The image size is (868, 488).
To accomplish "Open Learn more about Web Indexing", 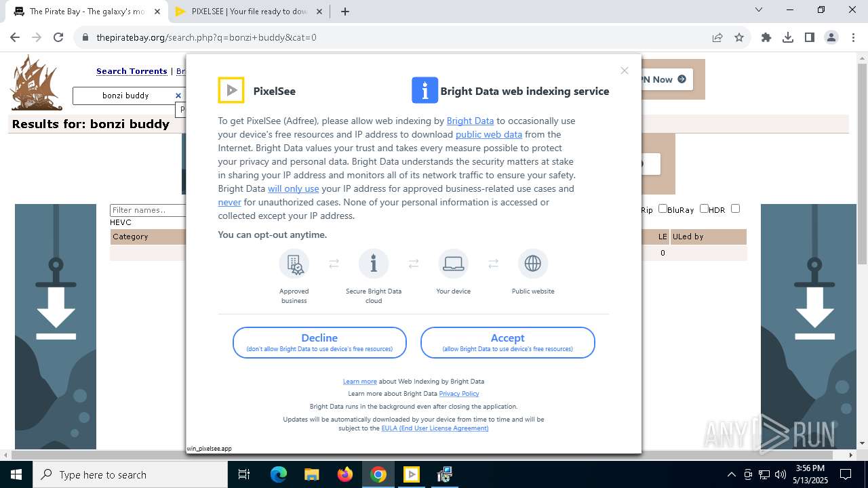I will click(359, 382).
